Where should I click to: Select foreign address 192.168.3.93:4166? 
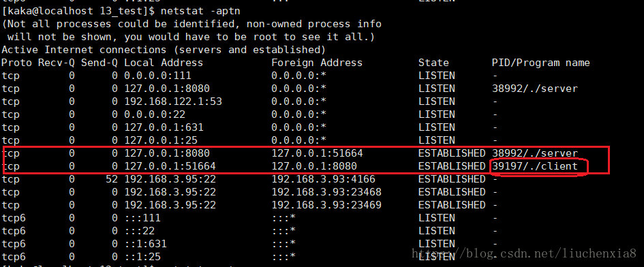(323, 179)
